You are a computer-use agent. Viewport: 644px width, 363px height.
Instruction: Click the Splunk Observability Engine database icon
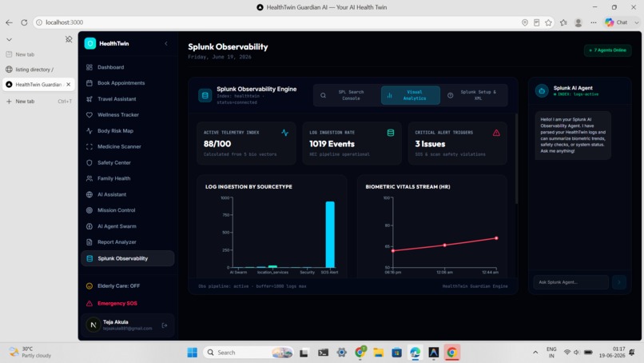pyautogui.click(x=205, y=95)
